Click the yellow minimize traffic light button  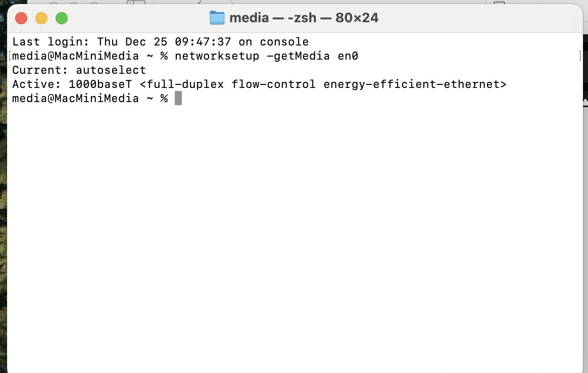pyautogui.click(x=41, y=17)
